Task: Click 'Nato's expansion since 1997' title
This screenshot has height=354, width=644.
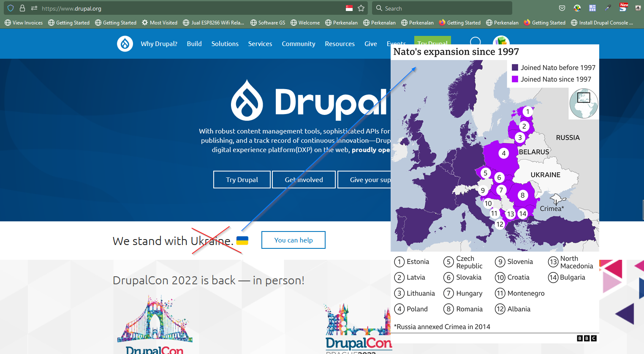Action: (456, 52)
